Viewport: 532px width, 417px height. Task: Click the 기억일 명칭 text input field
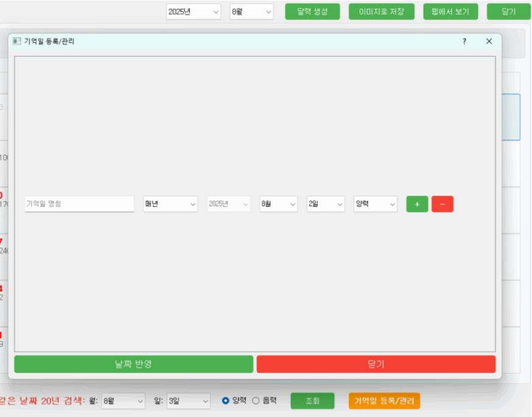point(79,204)
